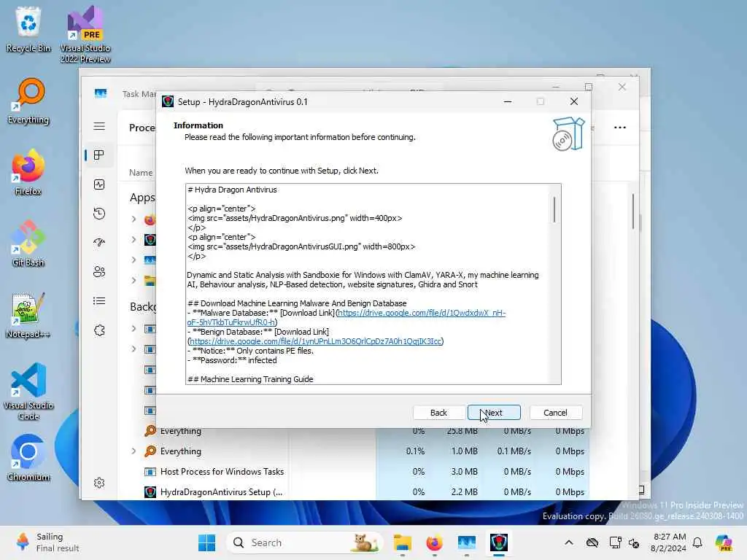Expand the HydraDragon app row in Task Manager

coord(134,239)
